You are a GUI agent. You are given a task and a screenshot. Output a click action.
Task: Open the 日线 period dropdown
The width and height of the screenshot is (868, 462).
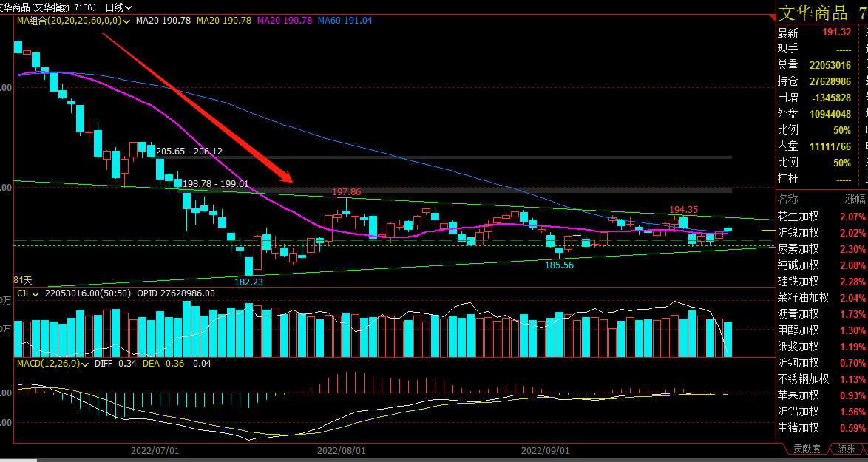click(x=118, y=7)
